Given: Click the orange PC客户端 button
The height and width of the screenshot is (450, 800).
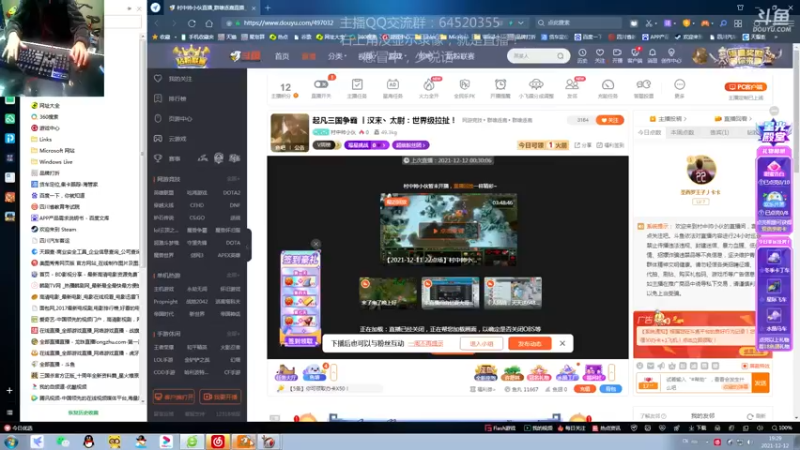Looking at the screenshot, I should (746, 87).
